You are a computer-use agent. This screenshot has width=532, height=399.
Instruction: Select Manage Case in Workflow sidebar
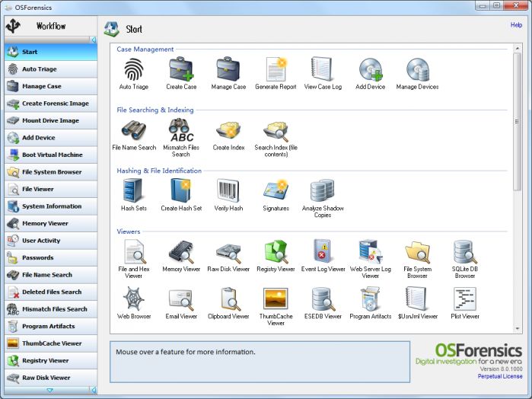coord(51,86)
